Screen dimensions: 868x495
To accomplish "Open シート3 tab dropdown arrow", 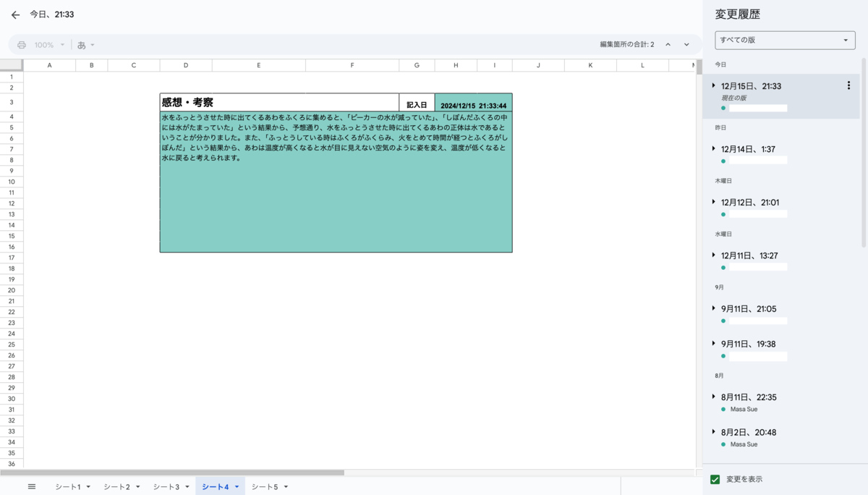I will tap(187, 487).
